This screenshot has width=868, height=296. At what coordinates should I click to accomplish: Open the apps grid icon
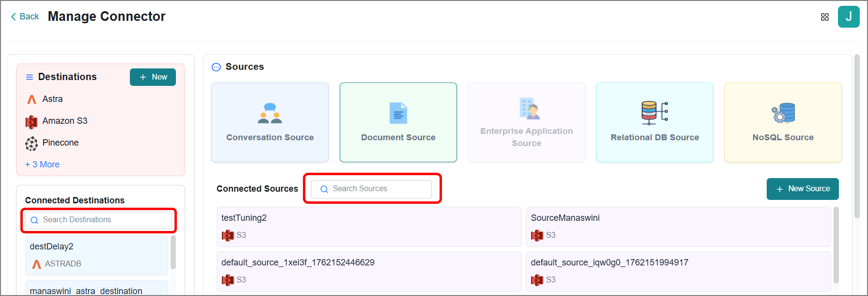(825, 17)
